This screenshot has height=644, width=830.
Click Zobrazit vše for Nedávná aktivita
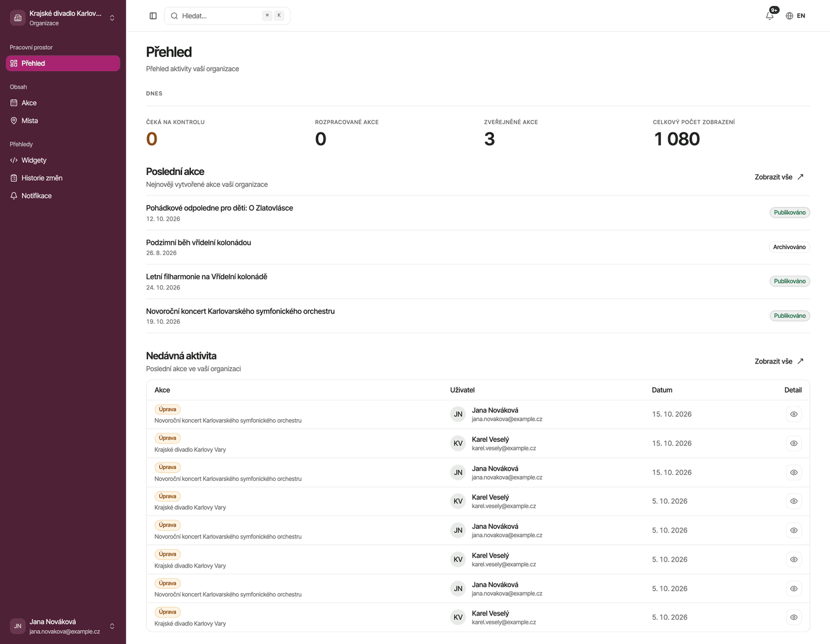click(x=779, y=361)
